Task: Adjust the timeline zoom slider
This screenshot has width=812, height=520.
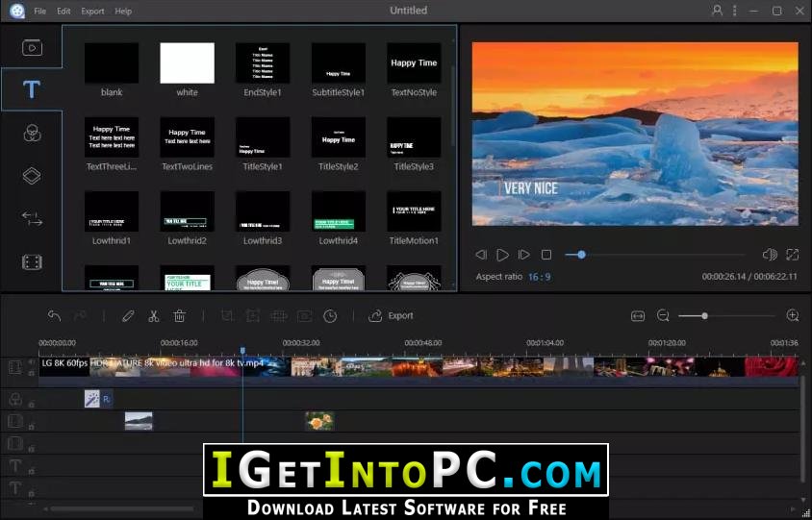Action: [x=726, y=315]
